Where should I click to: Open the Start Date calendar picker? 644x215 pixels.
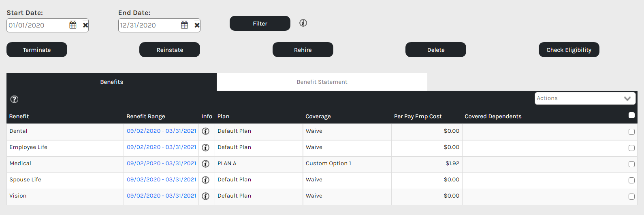[x=73, y=25]
